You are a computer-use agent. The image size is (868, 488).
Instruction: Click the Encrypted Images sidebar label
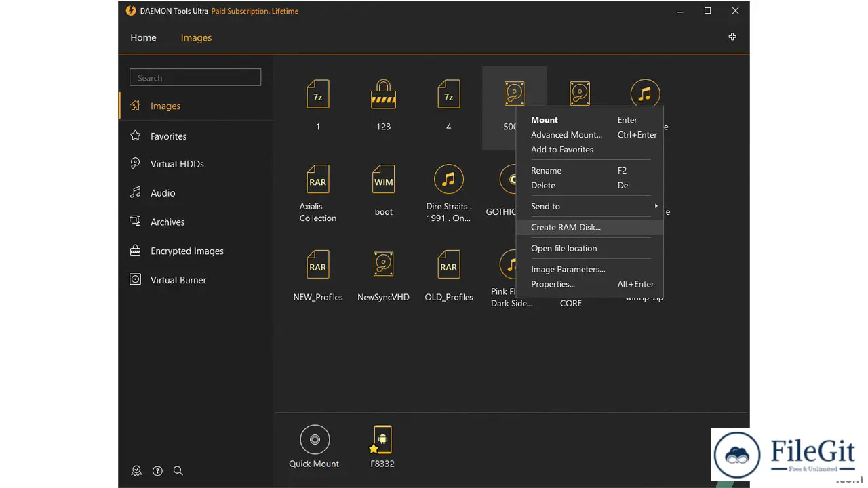coord(187,251)
